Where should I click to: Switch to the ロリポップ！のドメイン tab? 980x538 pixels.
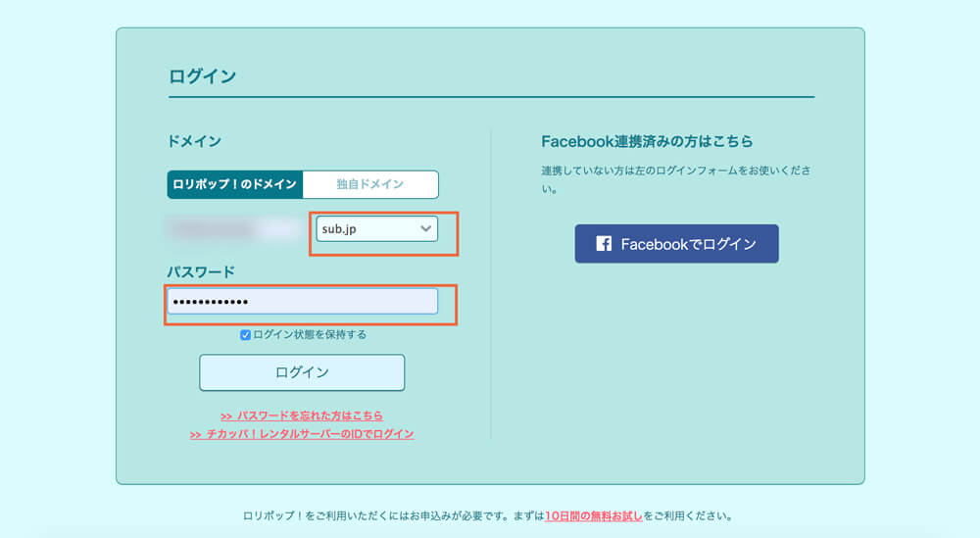click(235, 184)
